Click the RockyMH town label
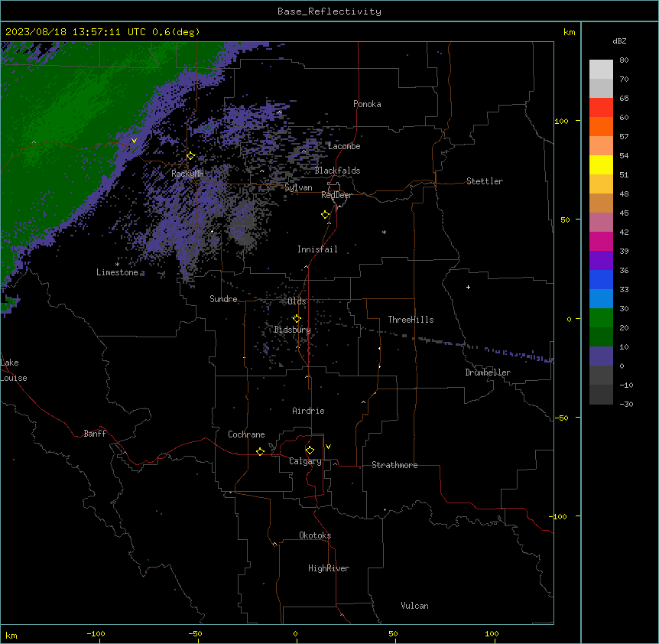This screenshot has height=644, width=659. coord(187,174)
